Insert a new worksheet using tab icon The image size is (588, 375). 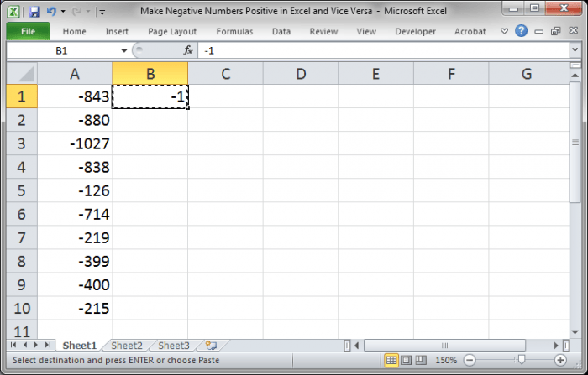(211, 346)
